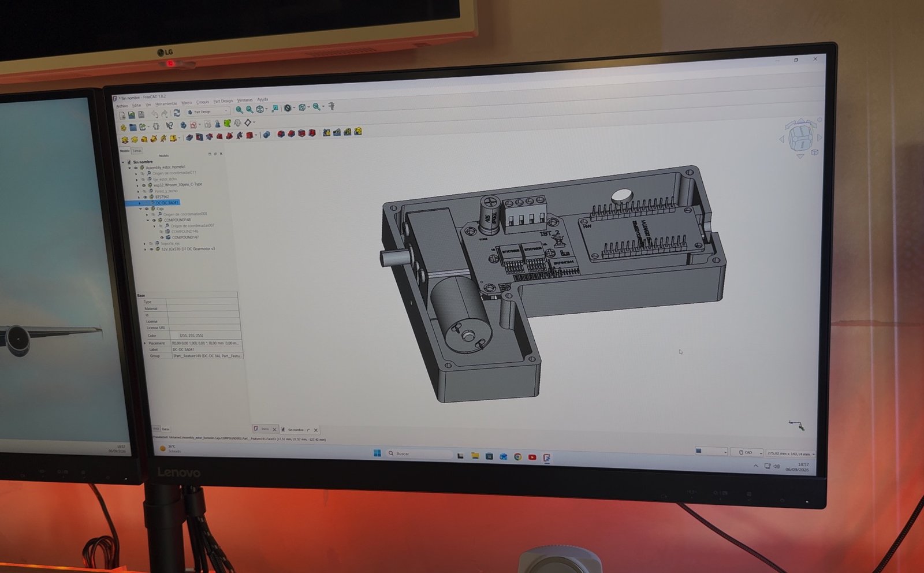The height and width of the screenshot is (573, 924).
Task: Toggle visibility of Caja
Action: pyautogui.click(x=147, y=209)
